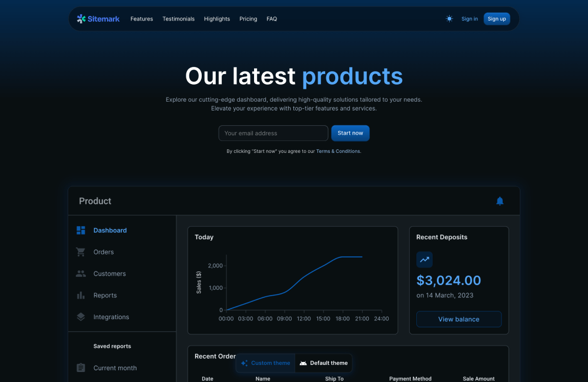The width and height of the screenshot is (588, 382).
Task: Open the Features nav item
Action: coord(142,19)
